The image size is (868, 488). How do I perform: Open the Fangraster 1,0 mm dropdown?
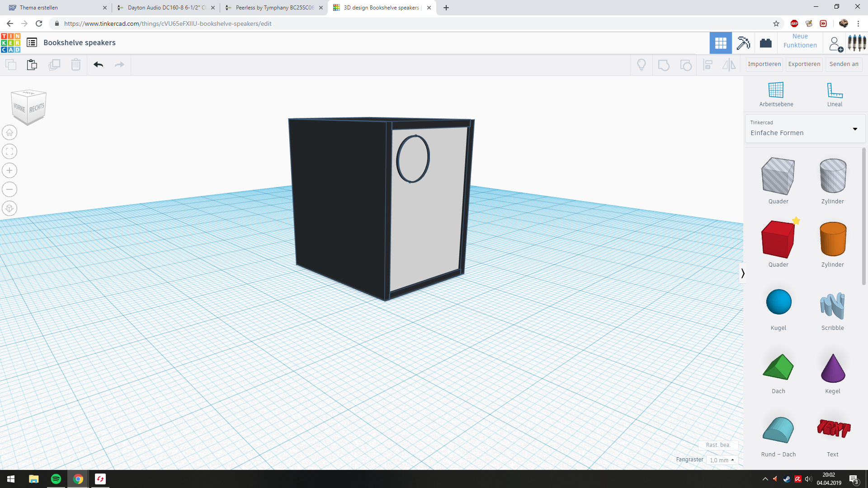tap(722, 460)
